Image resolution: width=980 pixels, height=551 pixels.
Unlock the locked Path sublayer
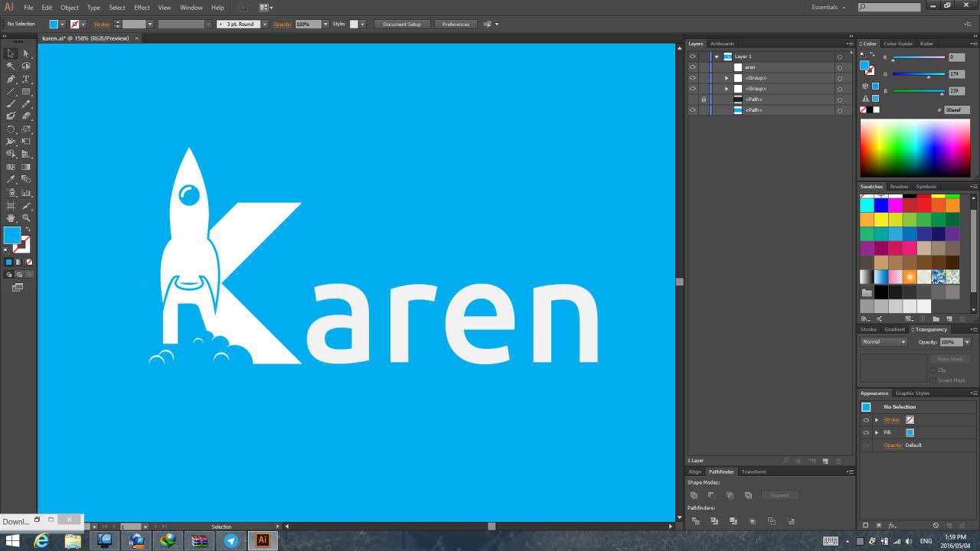tap(703, 99)
